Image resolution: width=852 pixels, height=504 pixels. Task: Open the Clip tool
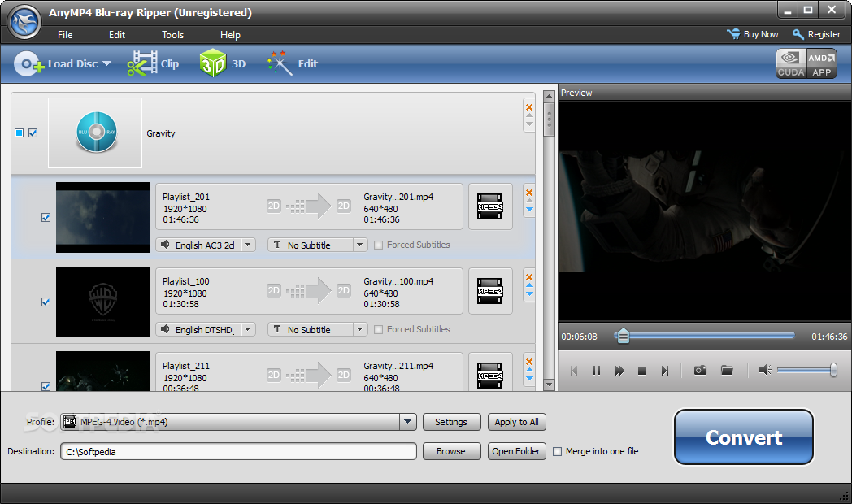(x=153, y=64)
